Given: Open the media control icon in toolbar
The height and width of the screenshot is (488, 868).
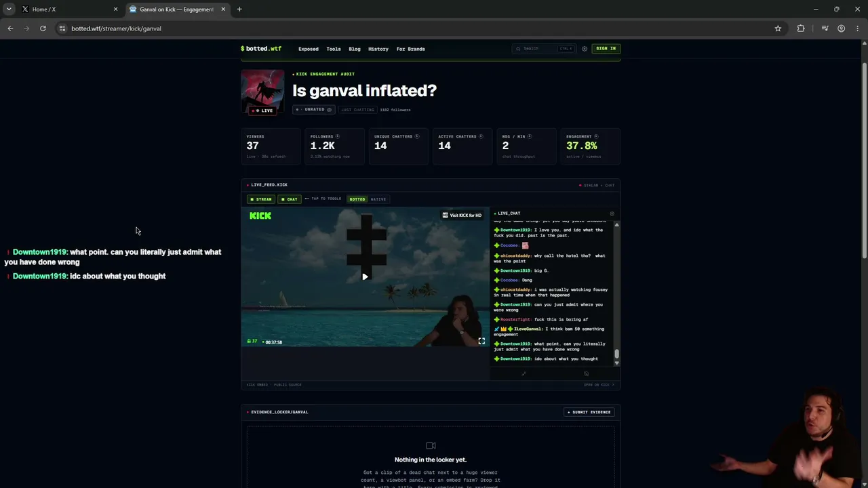Looking at the screenshot, I should coord(825,28).
